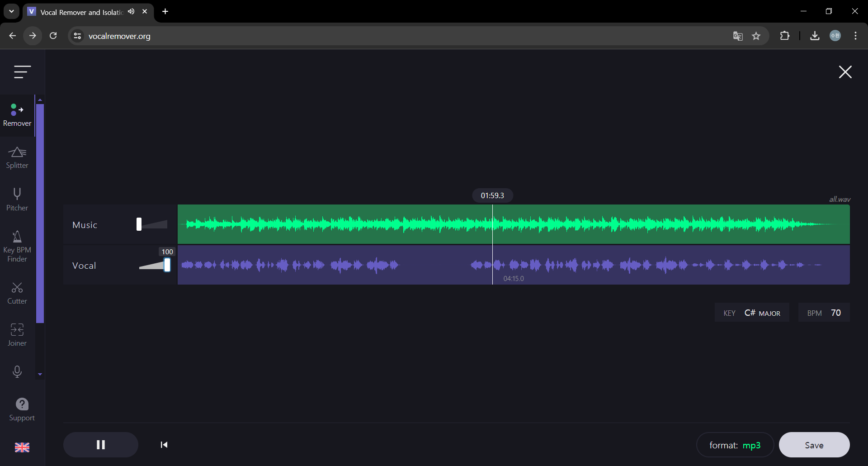Click the UK flag language selector
The height and width of the screenshot is (466, 868).
[22, 447]
